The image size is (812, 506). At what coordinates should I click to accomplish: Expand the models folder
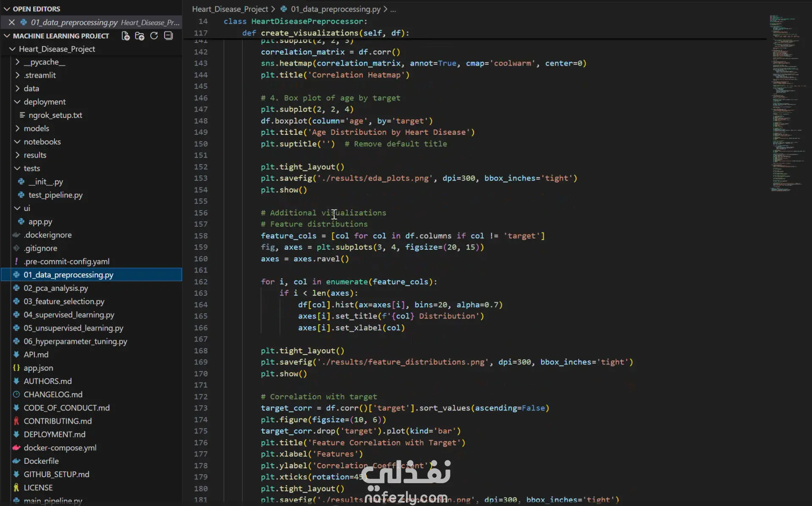(17, 129)
